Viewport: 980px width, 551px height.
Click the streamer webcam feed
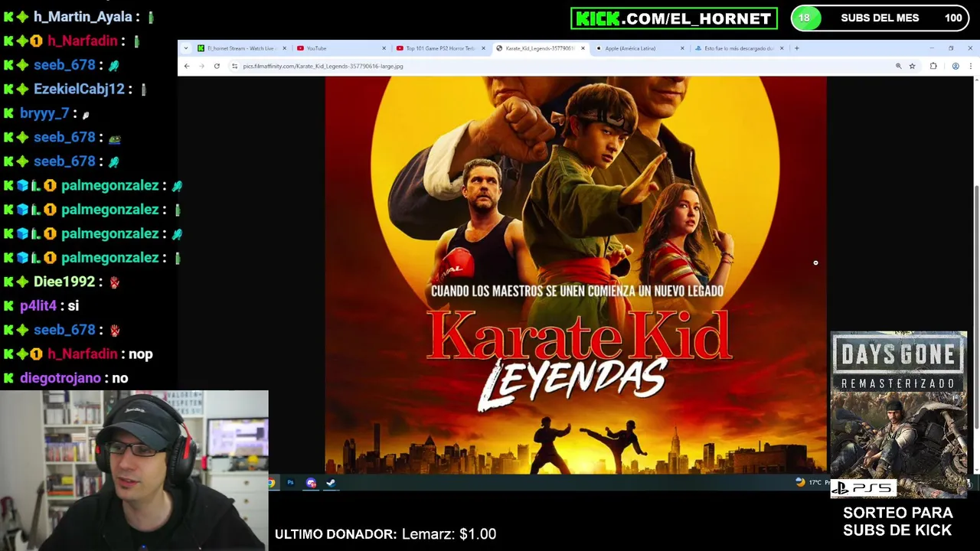pos(134,471)
